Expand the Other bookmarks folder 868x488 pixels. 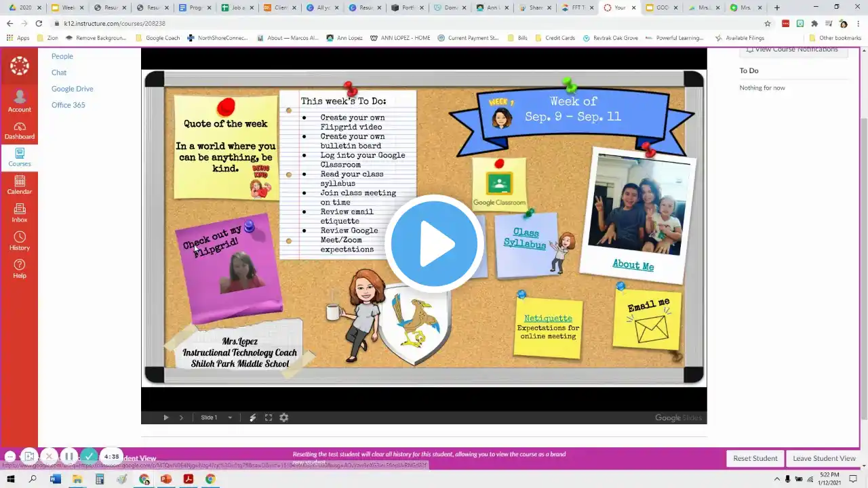click(835, 38)
